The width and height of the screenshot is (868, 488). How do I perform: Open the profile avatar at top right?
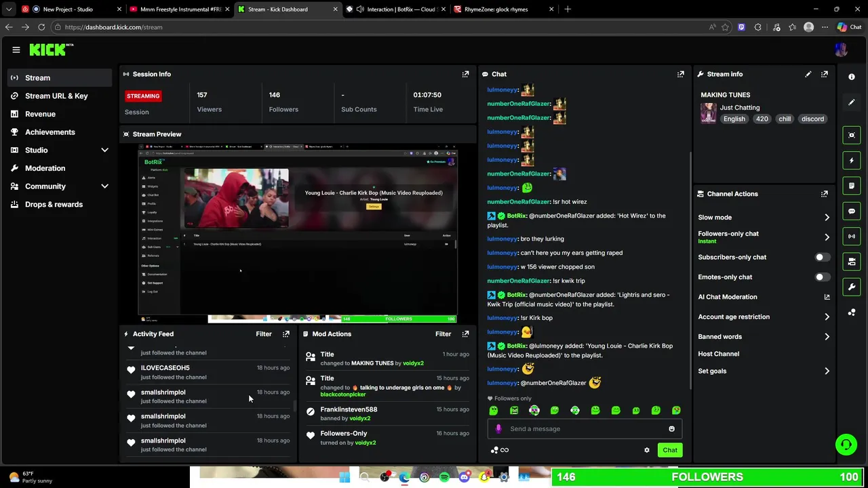(x=841, y=49)
